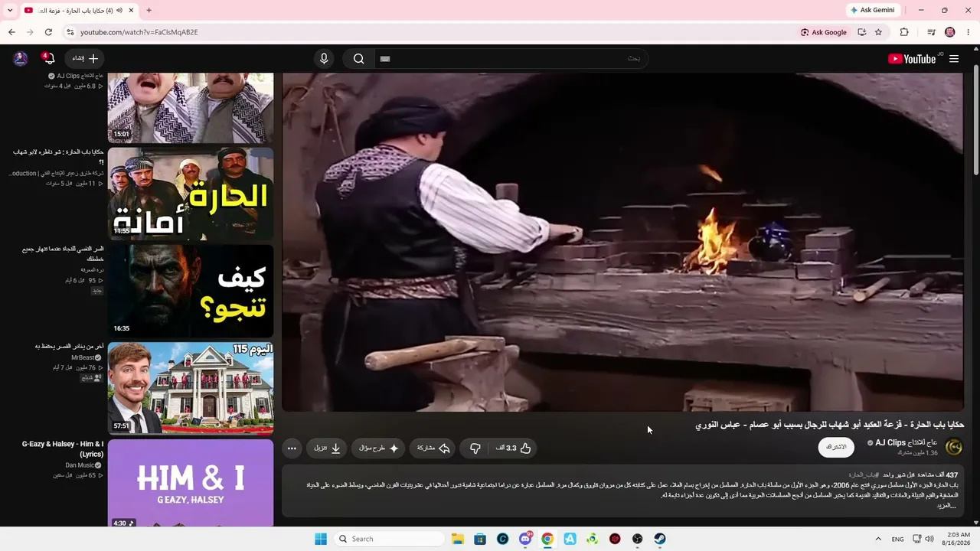Dislike the video with thumbs down

tap(475, 448)
